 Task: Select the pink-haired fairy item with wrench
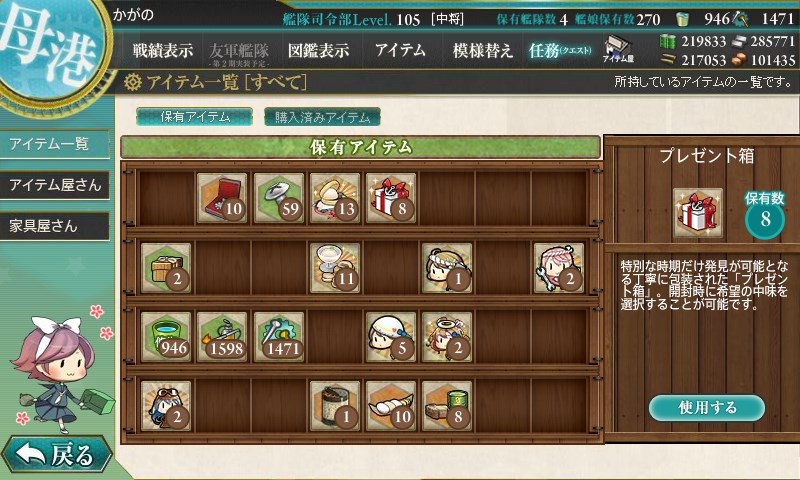tap(559, 268)
